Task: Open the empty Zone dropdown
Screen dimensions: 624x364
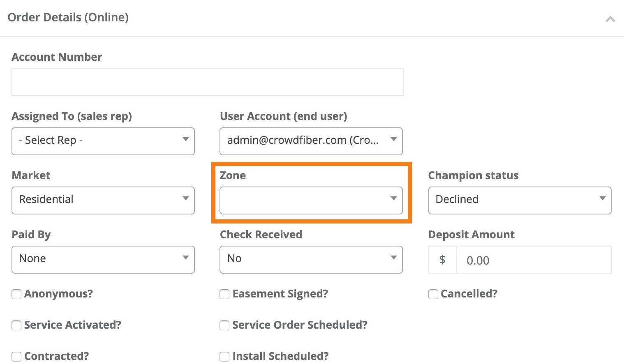Action: (x=311, y=200)
